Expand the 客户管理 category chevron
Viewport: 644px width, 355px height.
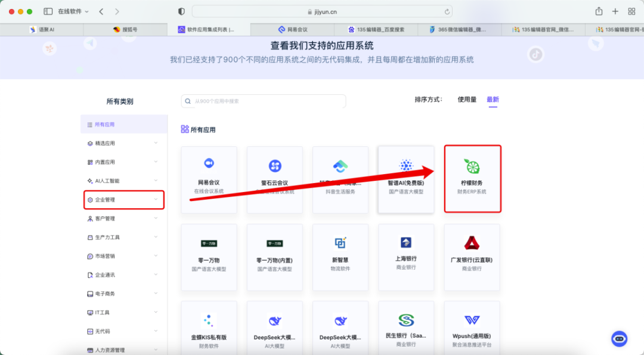pyautogui.click(x=156, y=218)
